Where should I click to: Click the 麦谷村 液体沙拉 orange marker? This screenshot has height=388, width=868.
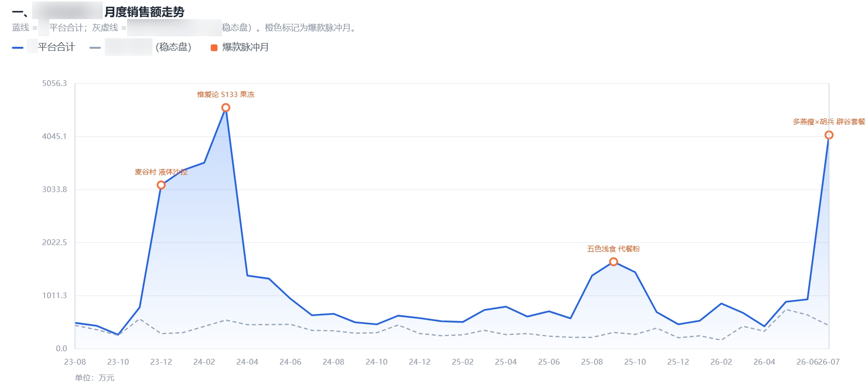pos(161,185)
